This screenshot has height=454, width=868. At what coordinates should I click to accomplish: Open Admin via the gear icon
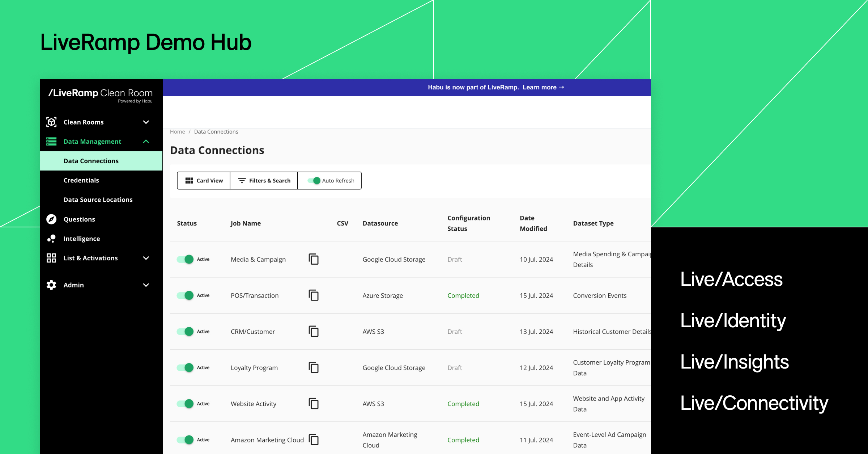tap(51, 285)
